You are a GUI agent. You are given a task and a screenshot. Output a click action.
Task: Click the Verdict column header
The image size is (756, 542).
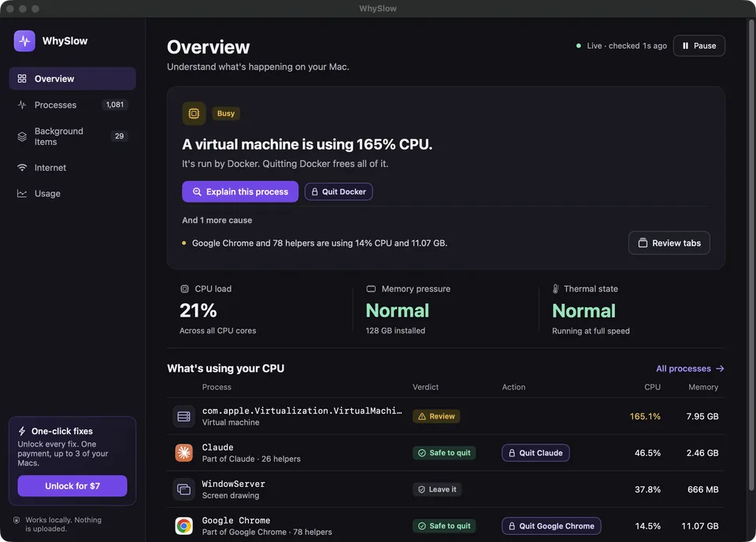point(426,388)
